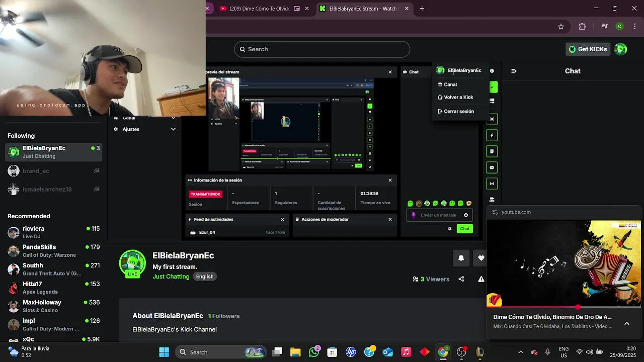The image size is (644, 362).
Task: Click the English language tag
Action: click(x=205, y=277)
